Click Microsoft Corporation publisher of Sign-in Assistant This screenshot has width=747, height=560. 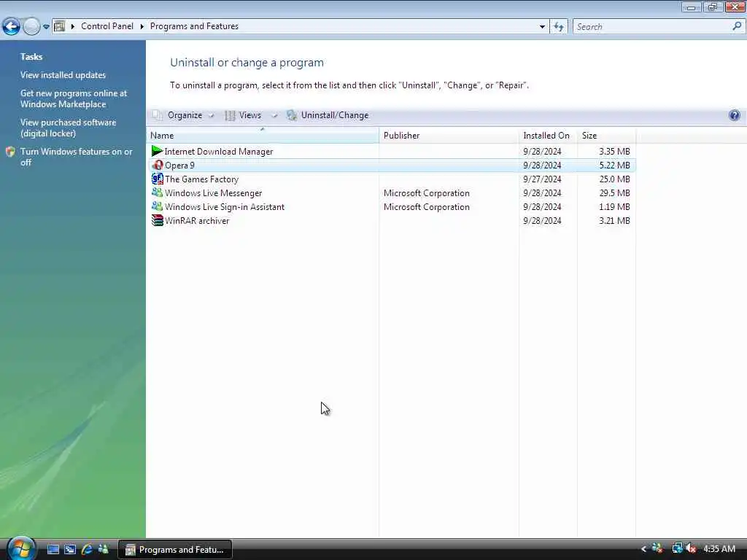tap(426, 206)
